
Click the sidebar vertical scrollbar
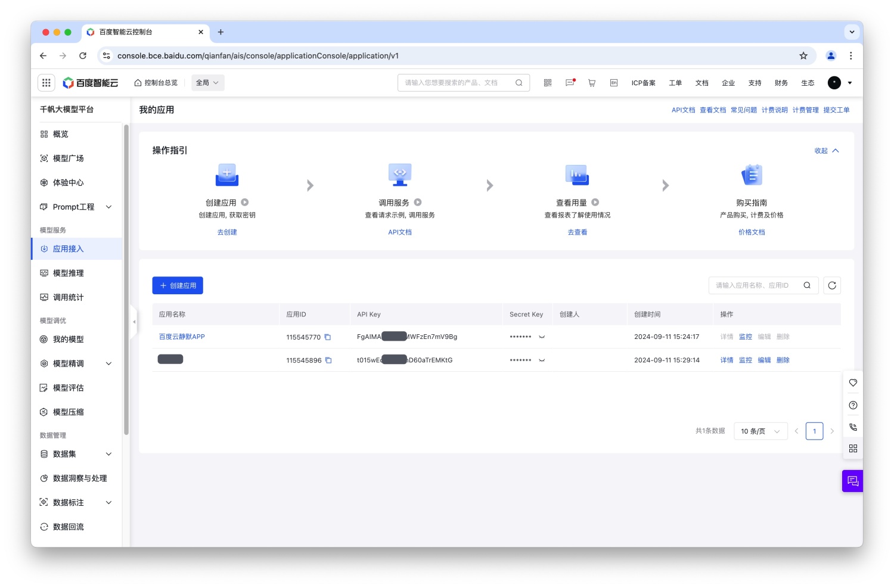(126, 280)
